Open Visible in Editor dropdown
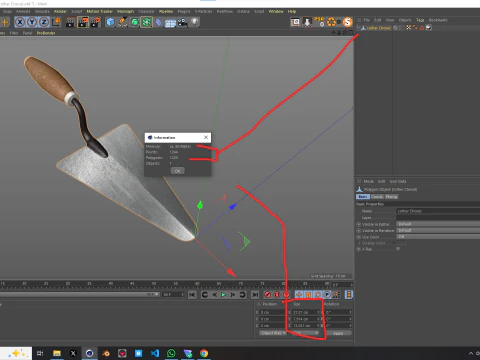This screenshot has width=480, height=360. (x=438, y=224)
